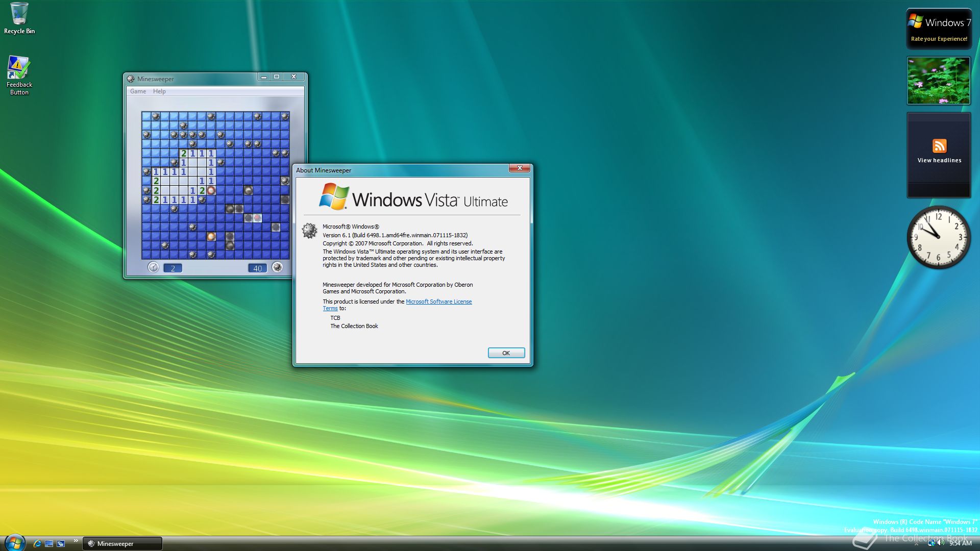Viewport: 980px width, 551px height.
Task: Click the remaining mines value 40
Action: coord(257,268)
